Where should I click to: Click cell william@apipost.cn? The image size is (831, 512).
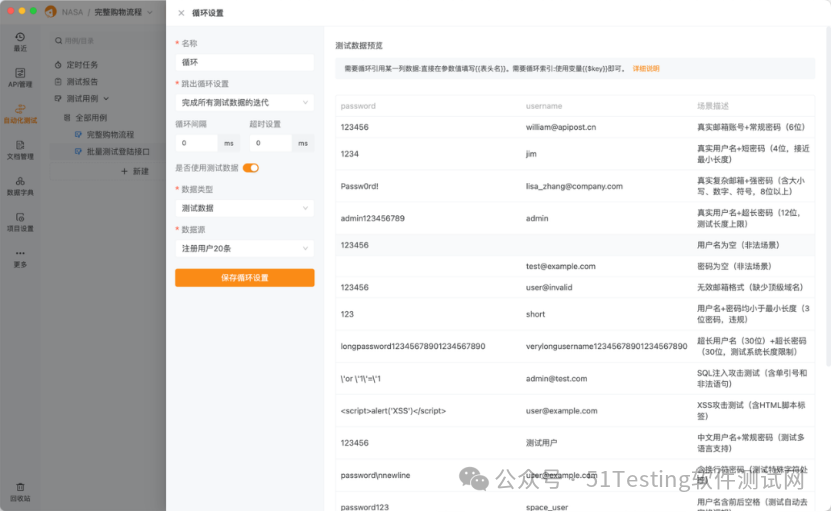(x=561, y=127)
